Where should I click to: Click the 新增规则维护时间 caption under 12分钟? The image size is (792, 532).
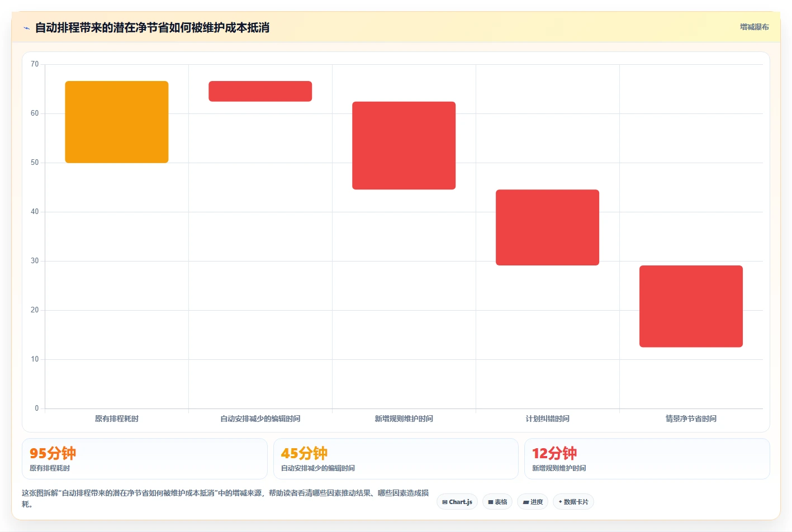point(559,468)
